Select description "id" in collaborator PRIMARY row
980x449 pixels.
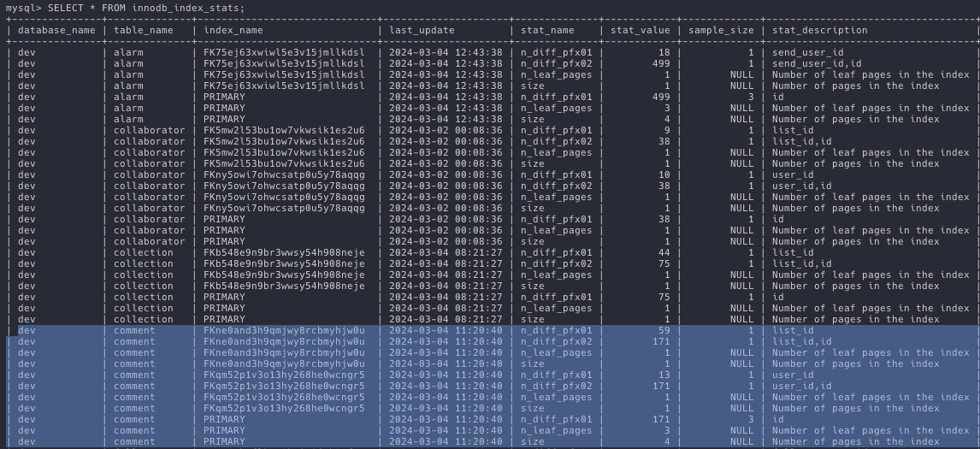point(778,219)
